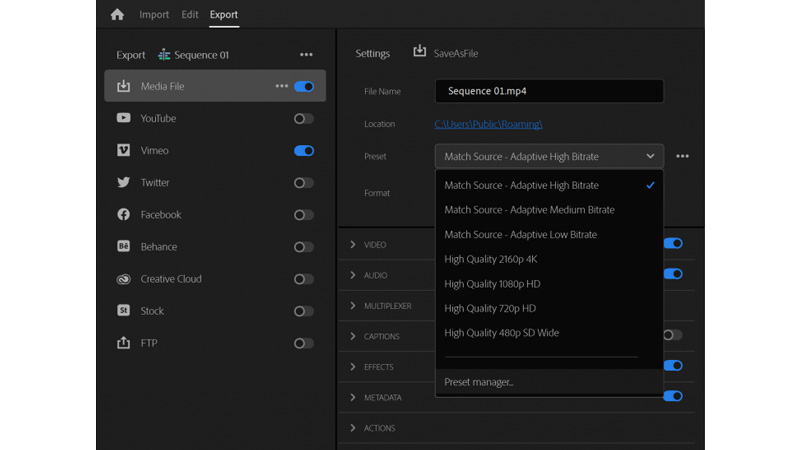Click the File Name input field
The height and width of the screenshot is (450, 800).
[x=549, y=91]
